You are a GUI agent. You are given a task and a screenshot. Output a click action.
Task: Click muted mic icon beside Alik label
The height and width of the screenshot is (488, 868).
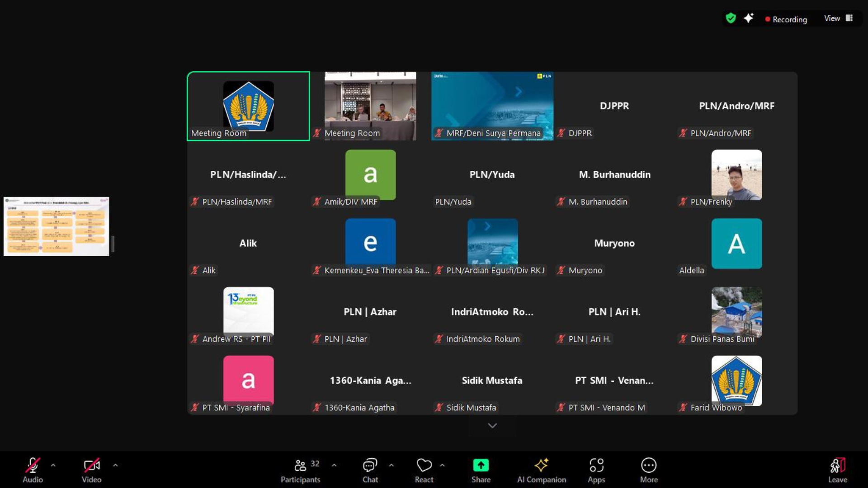tap(195, 270)
